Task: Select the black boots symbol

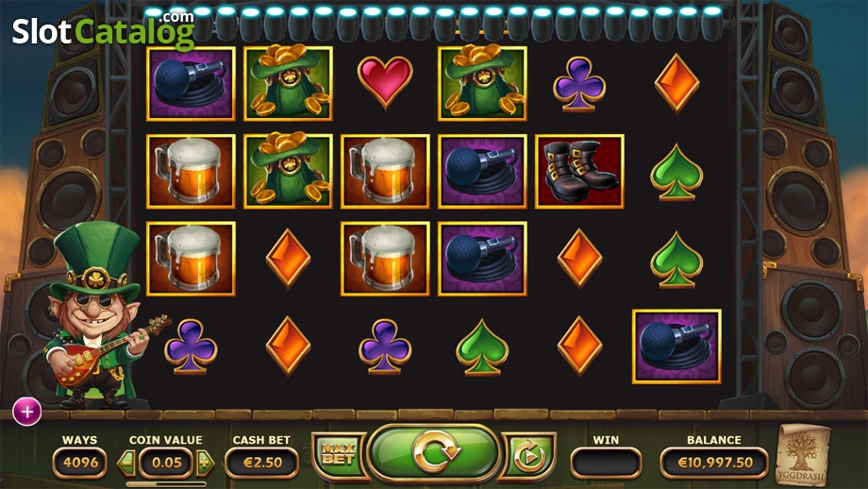Action: tap(579, 171)
